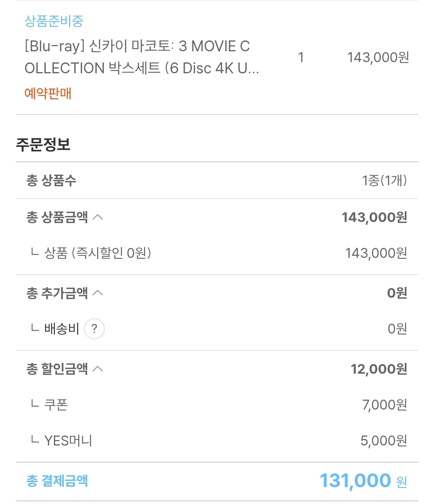Tap the 12,000원 total discount amount
This screenshot has height=504, width=434.
[x=379, y=369]
